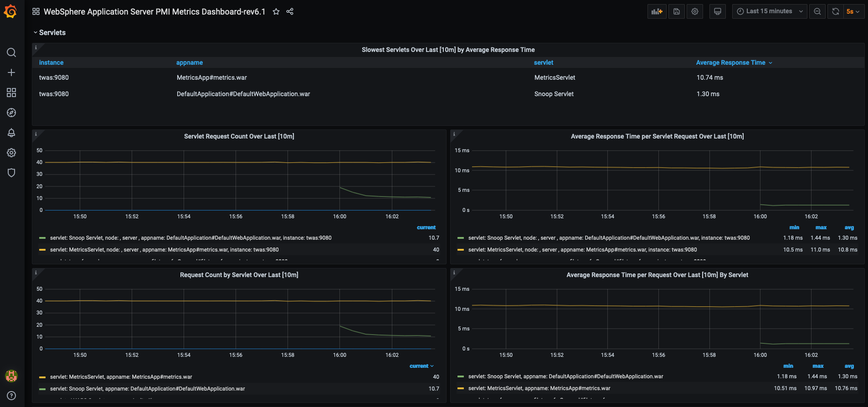The height and width of the screenshot is (407, 868).
Task: Open info icon on Slowest Servlets panel
Action: (x=36, y=47)
